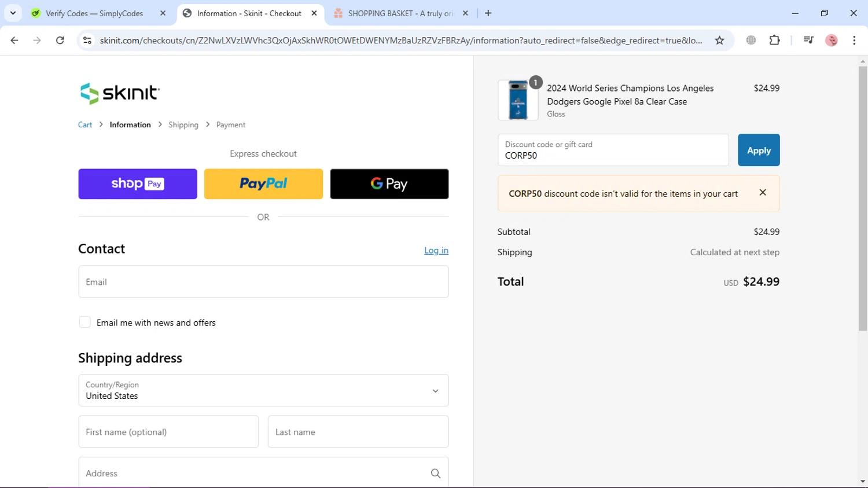Open the tab search dropdown arrow
Screen dimensions: 868x488
[13, 13]
